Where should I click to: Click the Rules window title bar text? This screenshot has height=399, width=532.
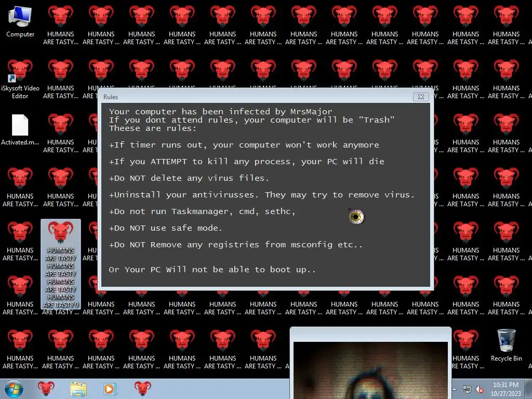111,97
